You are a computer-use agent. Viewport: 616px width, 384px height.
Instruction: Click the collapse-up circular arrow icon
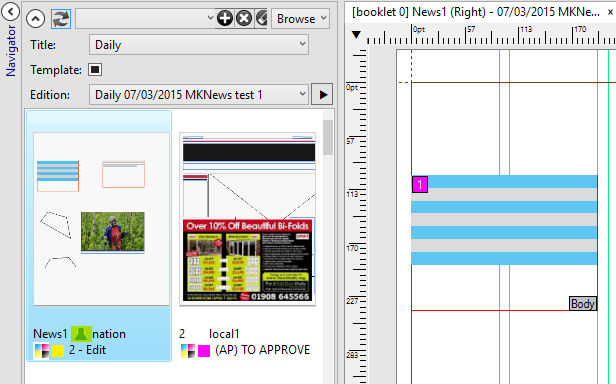(35, 18)
